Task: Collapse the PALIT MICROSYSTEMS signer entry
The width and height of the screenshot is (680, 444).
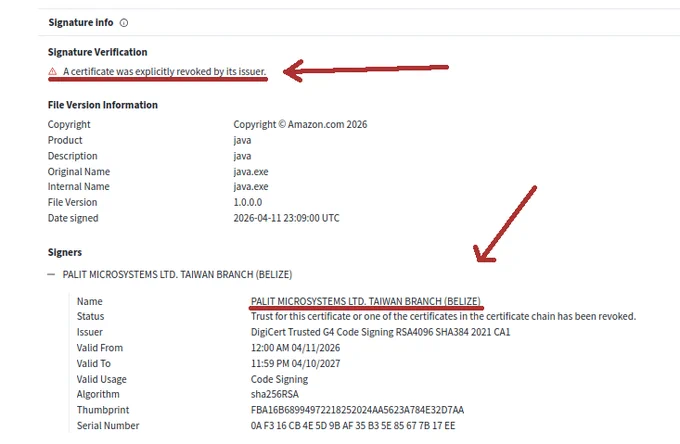Action: click(x=51, y=274)
